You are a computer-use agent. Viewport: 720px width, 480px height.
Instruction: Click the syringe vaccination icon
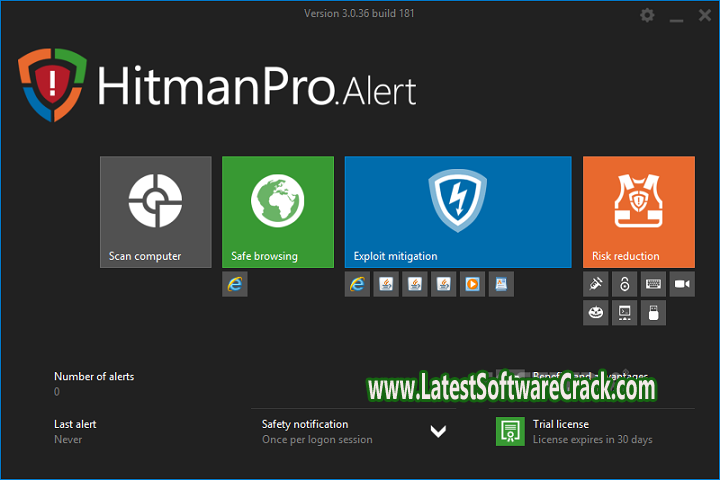[596, 285]
